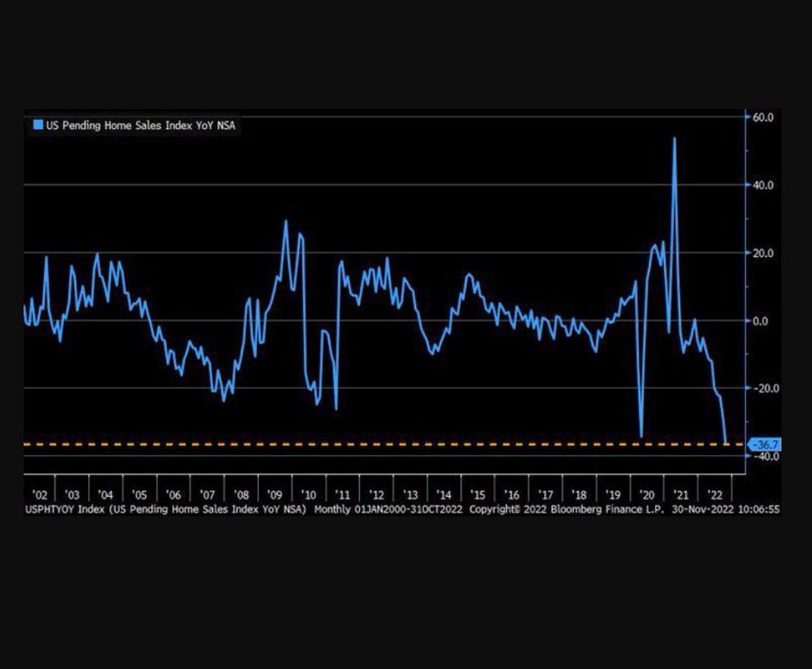
Task: Click the 30-Nov-2022 timestamp
Action: click(725, 509)
